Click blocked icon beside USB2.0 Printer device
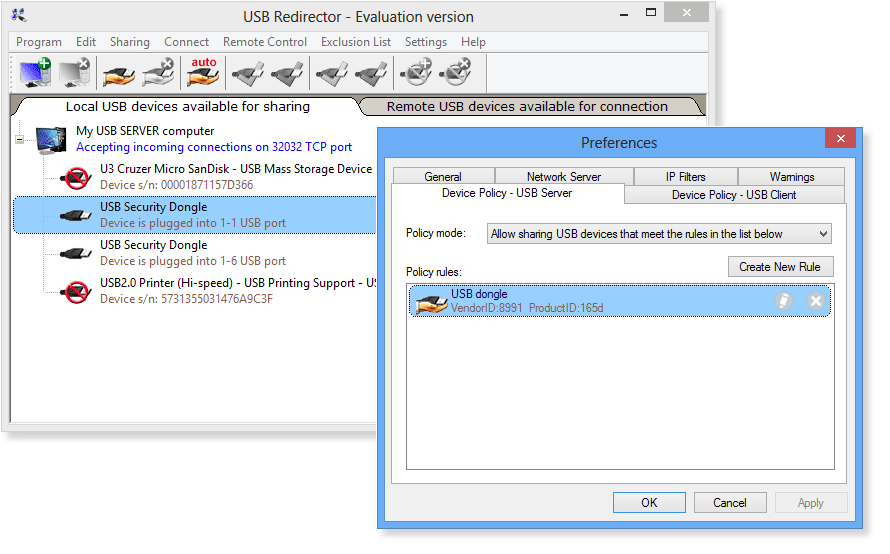 pos(77,292)
